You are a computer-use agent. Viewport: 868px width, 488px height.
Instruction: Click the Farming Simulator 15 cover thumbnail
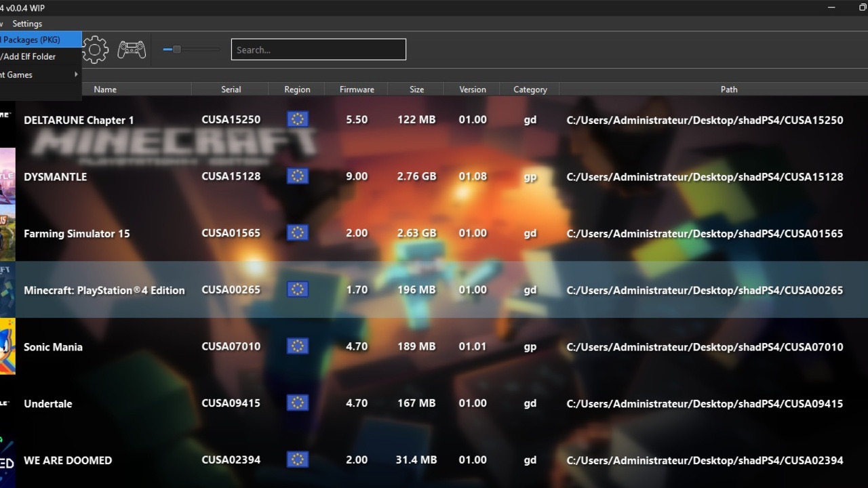(x=7, y=233)
